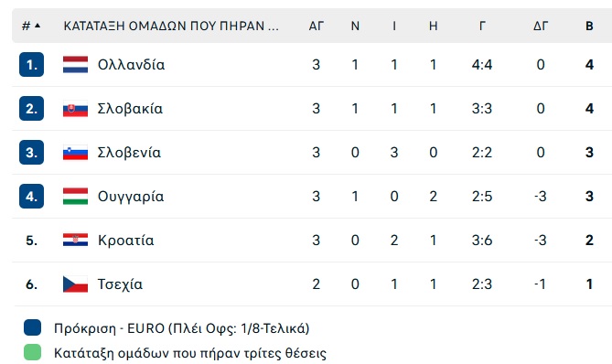Open the Τσεχία team link
This screenshot has width=612, height=364.
click(120, 284)
